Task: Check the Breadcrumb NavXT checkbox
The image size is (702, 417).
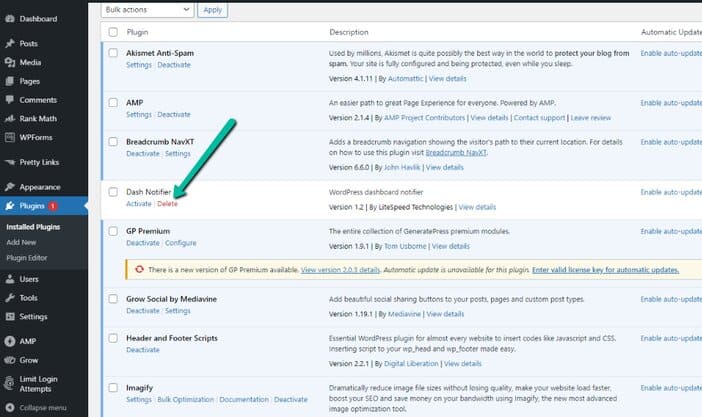Action: pyautogui.click(x=113, y=142)
